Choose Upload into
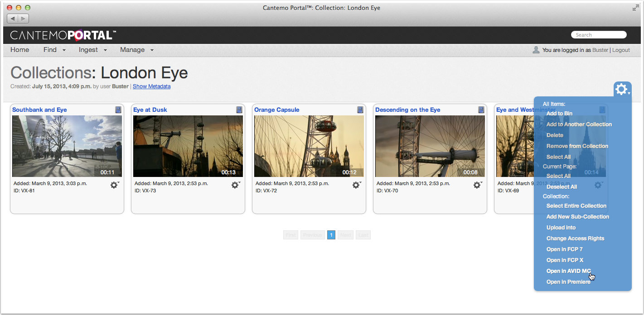Image resolution: width=644 pixels, height=315 pixels. tap(561, 228)
